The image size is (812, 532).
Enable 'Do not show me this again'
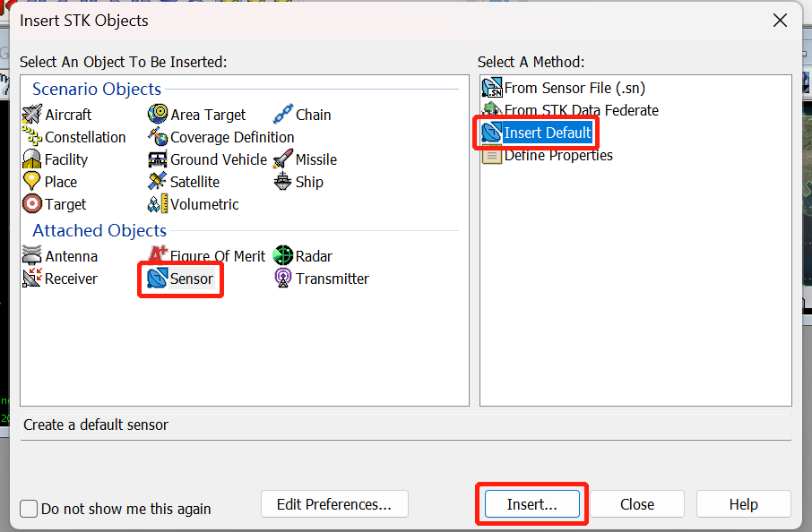[x=29, y=509]
